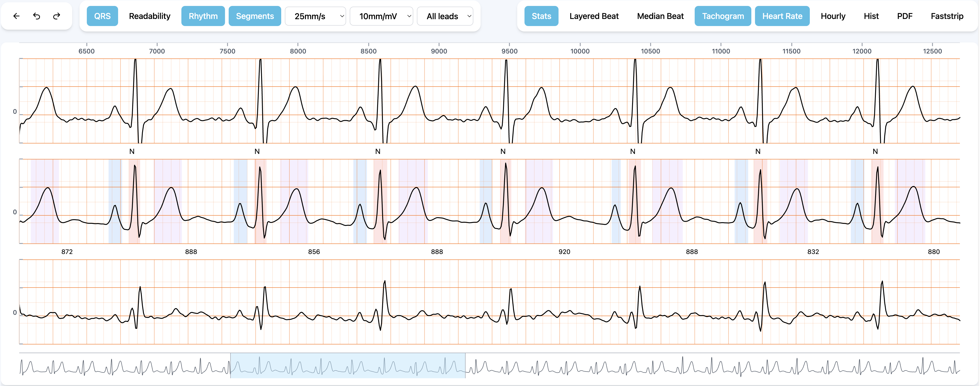Disable the Tachogram view

pos(723,16)
